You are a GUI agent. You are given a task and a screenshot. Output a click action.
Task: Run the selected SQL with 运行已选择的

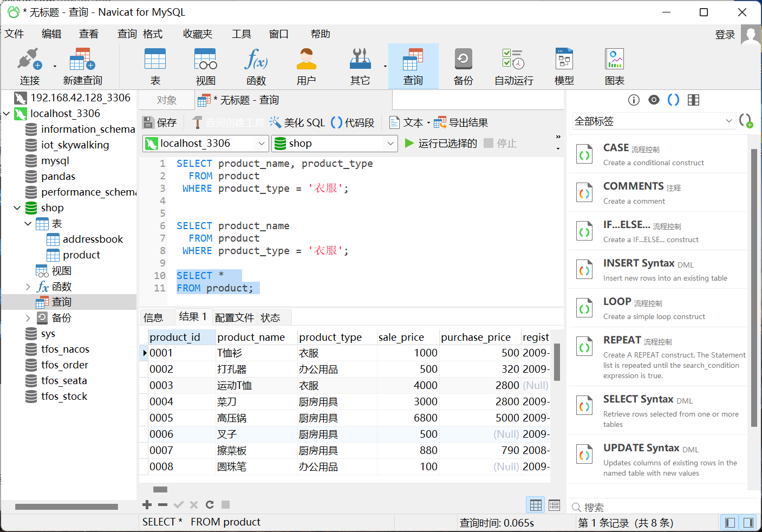point(441,144)
